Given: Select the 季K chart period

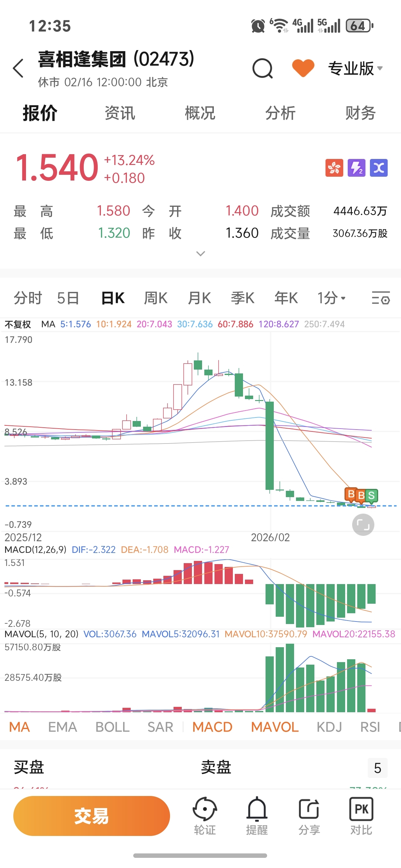Looking at the screenshot, I should click(x=243, y=298).
